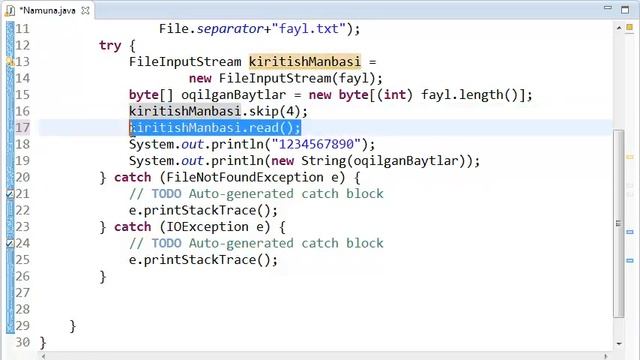Click the "fayl.txt" string on line 11
The width and height of the screenshot is (640, 360).
coord(308,29)
